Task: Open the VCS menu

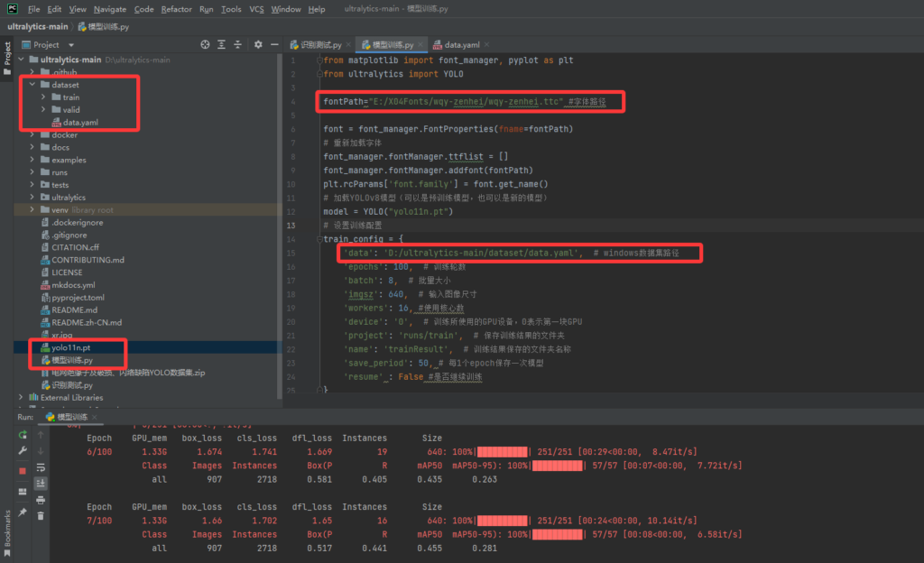Action: (x=256, y=9)
